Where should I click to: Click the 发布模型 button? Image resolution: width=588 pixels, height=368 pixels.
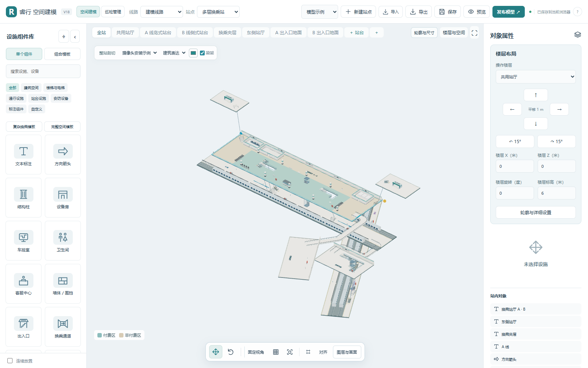(x=509, y=12)
